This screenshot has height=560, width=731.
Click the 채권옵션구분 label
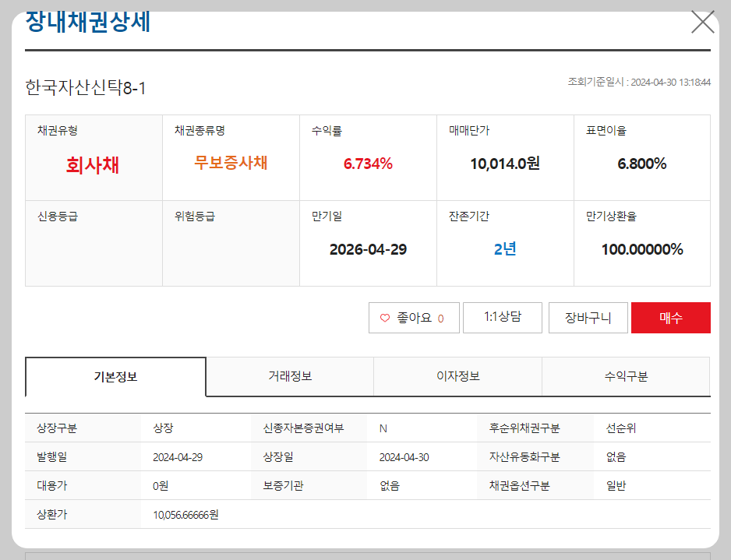point(519,485)
